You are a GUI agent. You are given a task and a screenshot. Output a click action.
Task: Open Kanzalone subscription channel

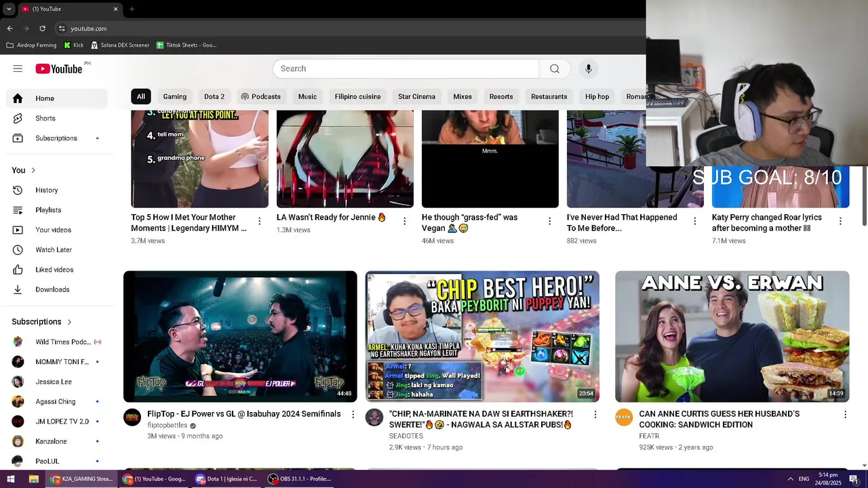(x=57, y=441)
